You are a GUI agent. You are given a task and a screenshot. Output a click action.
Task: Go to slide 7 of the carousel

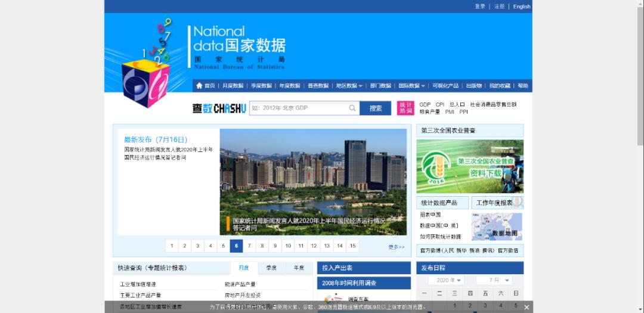point(249,246)
